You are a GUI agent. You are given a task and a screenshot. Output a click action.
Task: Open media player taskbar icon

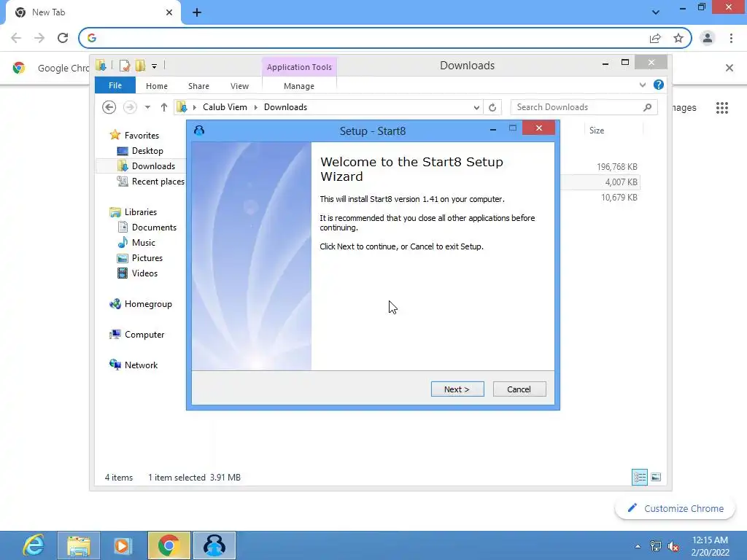tap(123, 545)
